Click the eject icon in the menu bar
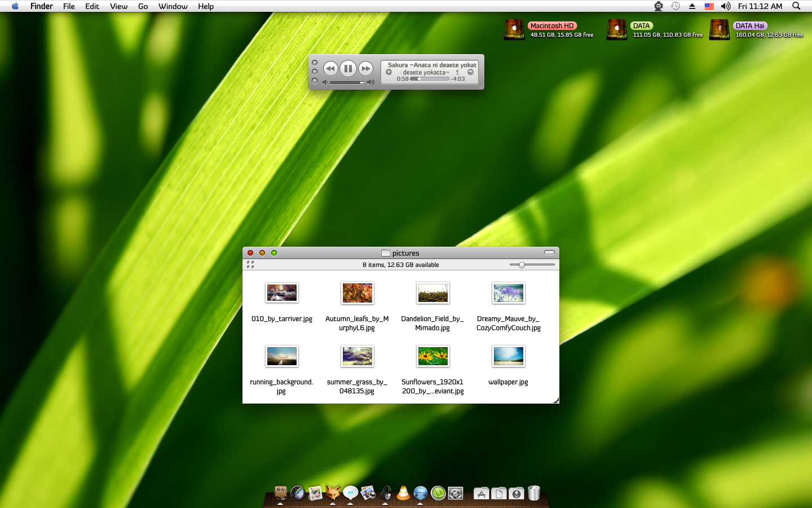Screen dimensions: 812x508 coord(692,6)
